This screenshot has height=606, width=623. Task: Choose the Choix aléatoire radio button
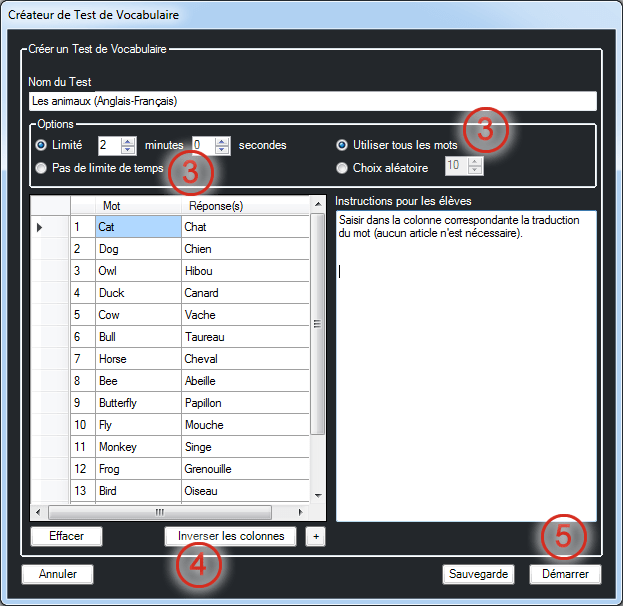point(343,168)
